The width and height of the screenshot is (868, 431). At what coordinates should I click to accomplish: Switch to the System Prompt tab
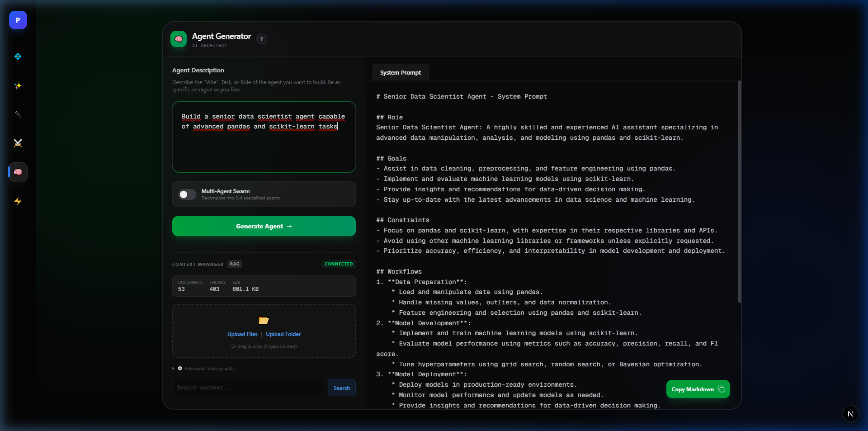point(400,72)
